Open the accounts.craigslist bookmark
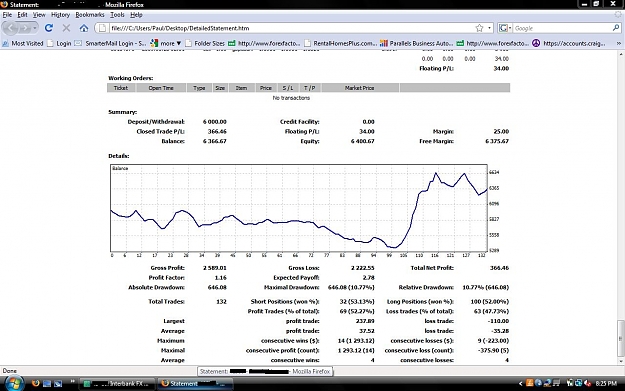 pyautogui.click(x=569, y=43)
